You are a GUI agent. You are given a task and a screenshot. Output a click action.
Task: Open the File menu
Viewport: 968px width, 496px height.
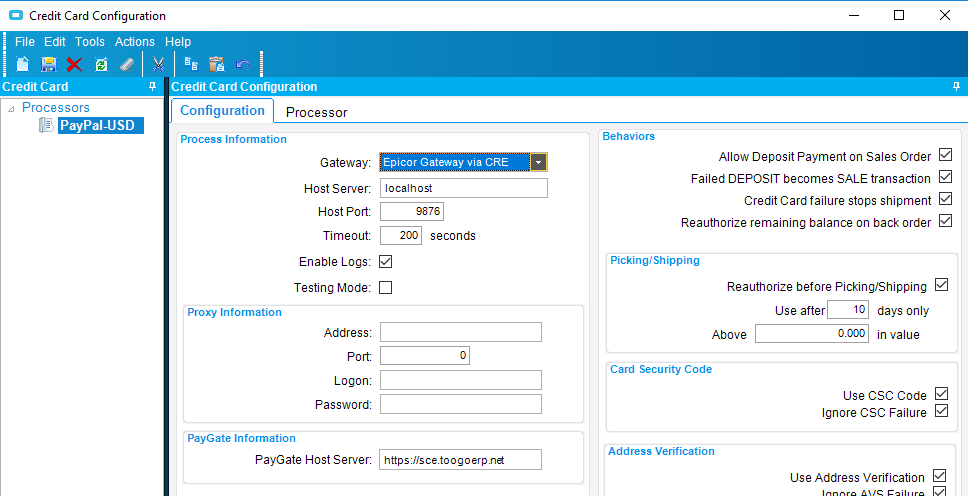tap(25, 42)
